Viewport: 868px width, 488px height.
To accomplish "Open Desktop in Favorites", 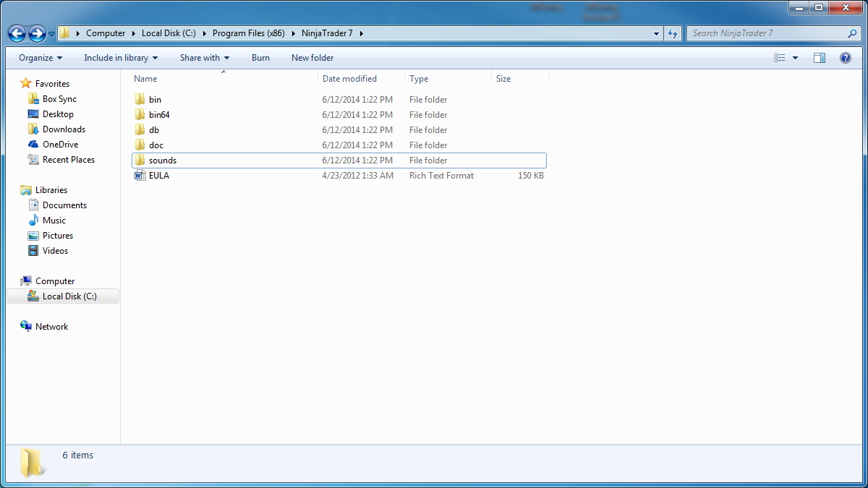I will pyautogui.click(x=58, y=114).
